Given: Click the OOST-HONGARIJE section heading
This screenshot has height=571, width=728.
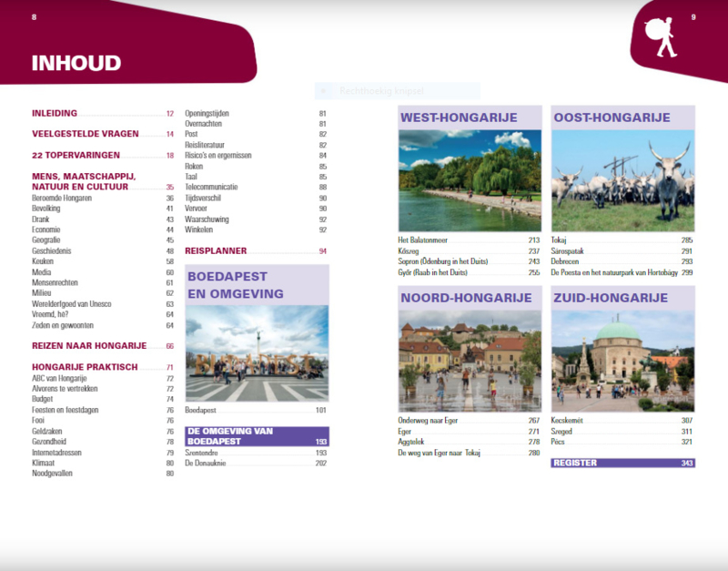Looking at the screenshot, I should pos(612,117).
